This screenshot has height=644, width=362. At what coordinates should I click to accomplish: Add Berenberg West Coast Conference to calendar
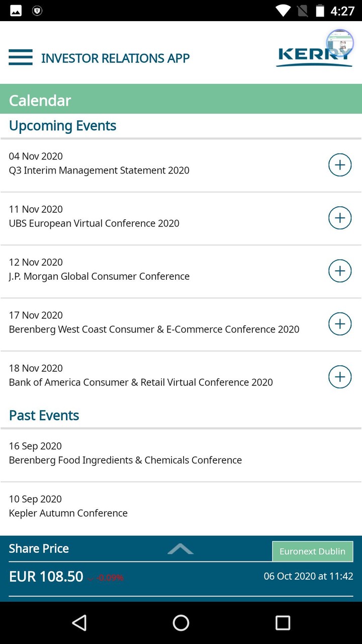tap(340, 324)
